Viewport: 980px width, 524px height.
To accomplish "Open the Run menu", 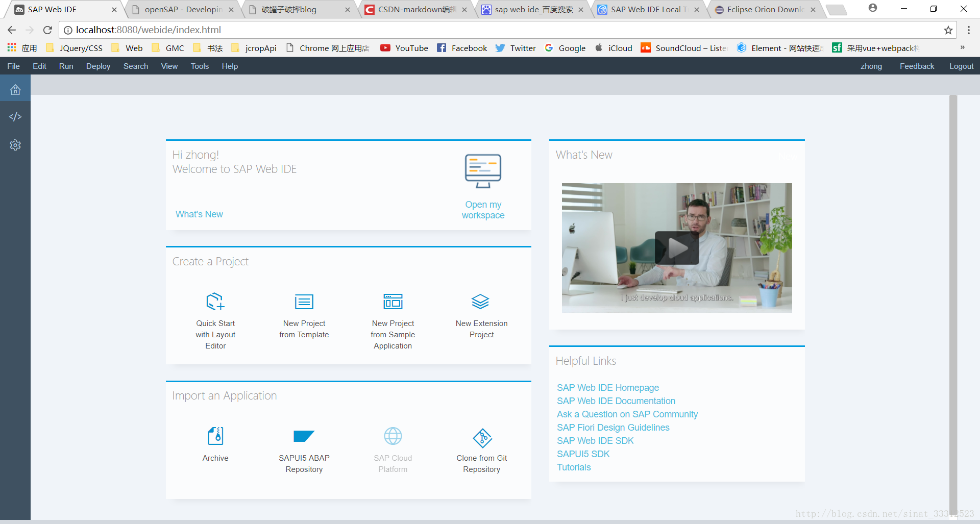I will click(66, 66).
